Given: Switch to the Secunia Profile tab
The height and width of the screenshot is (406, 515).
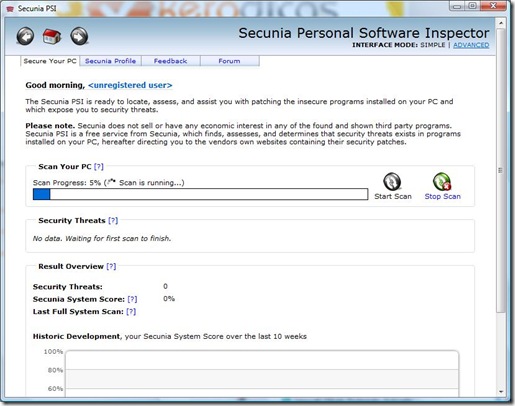Looking at the screenshot, I should [x=110, y=61].
